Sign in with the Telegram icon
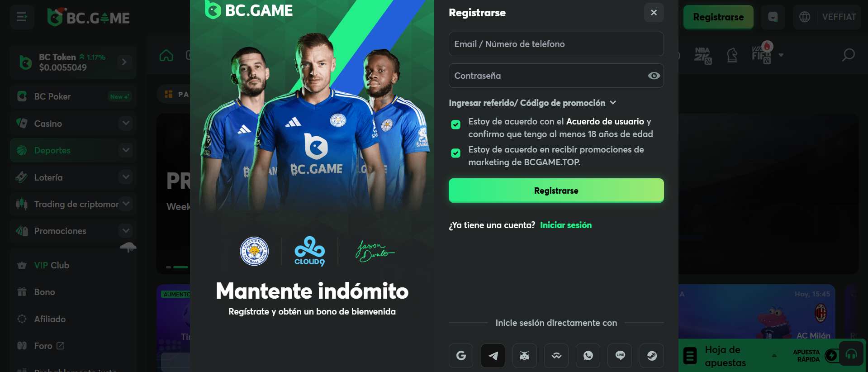This screenshot has height=372, width=868. [493, 355]
